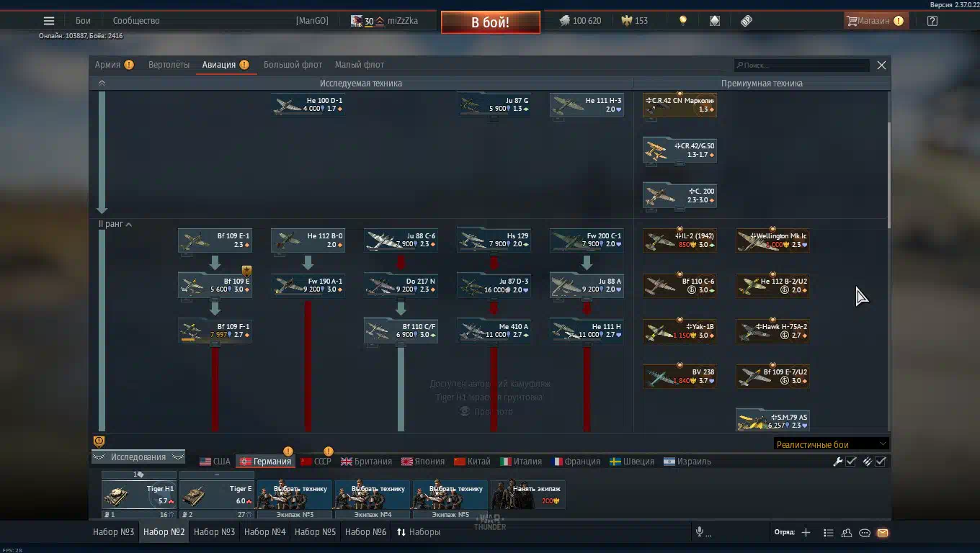This screenshot has width=980, height=553.
Task: Switch to preset Набор №4
Action: tap(265, 532)
